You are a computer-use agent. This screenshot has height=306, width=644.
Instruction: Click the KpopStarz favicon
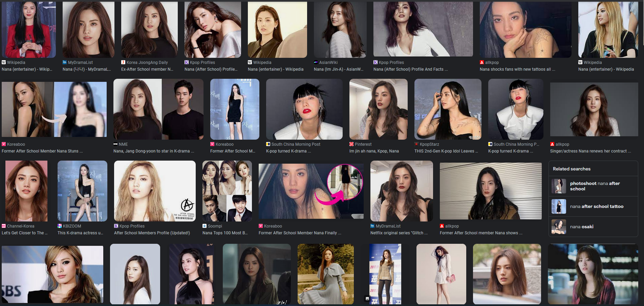pos(416,144)
